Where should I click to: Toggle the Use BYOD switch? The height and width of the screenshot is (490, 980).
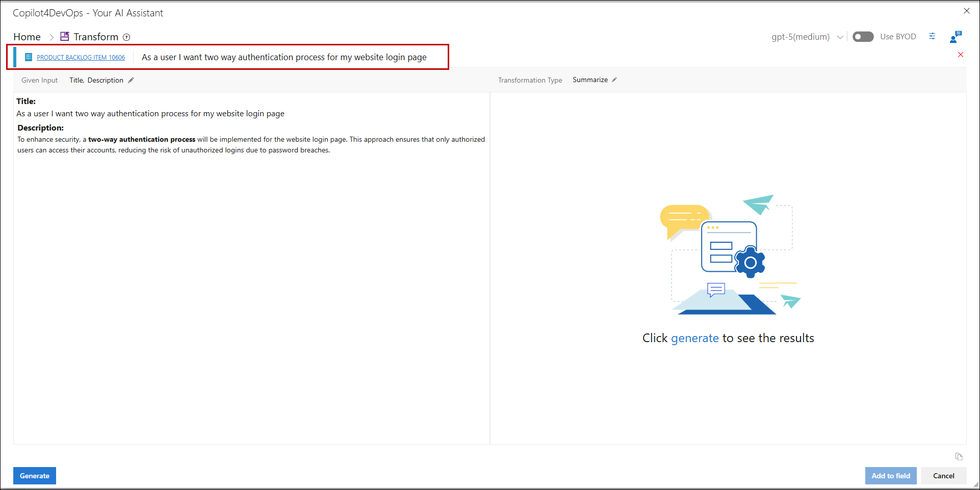click(x=863, y=37)
